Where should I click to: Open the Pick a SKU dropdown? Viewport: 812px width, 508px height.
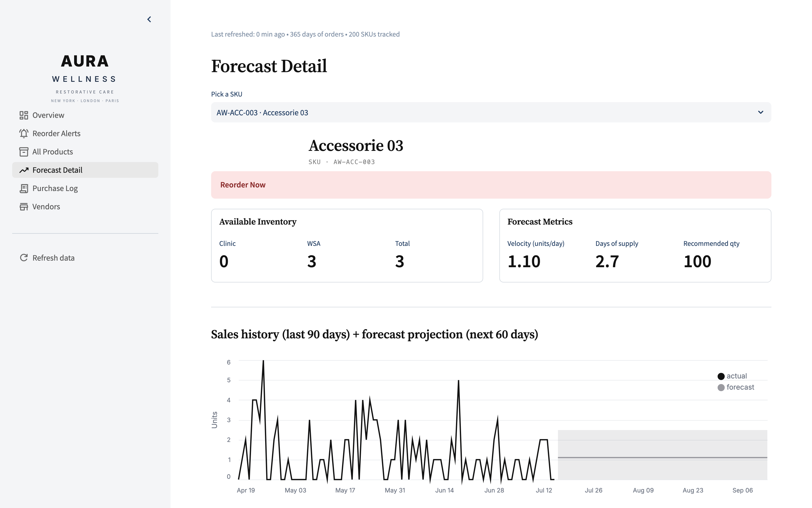point(491,113)
